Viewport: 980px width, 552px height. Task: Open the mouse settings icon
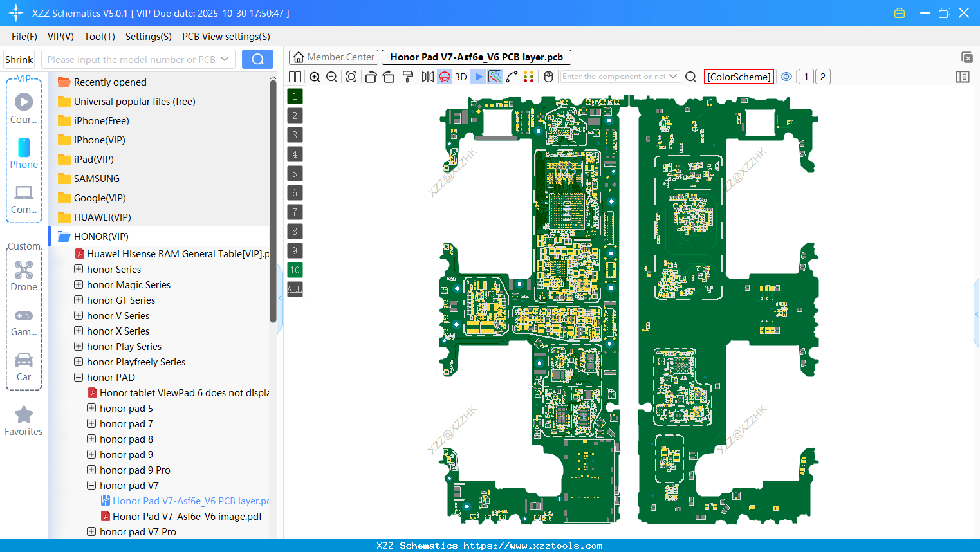click(548, 77)
